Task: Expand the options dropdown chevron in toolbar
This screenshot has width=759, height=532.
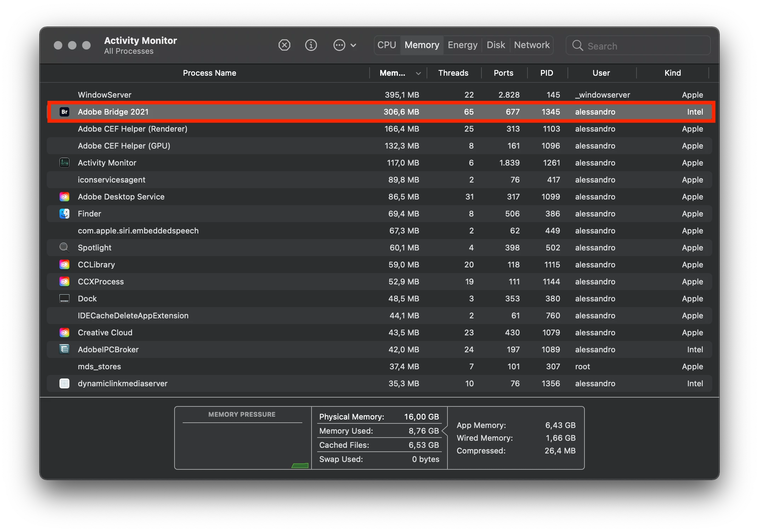Action: coord(353,45)
